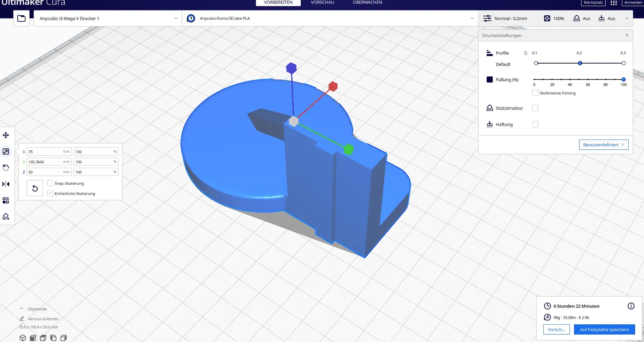Click the Anmelden button
644x342 pixels.
point(633,3)
